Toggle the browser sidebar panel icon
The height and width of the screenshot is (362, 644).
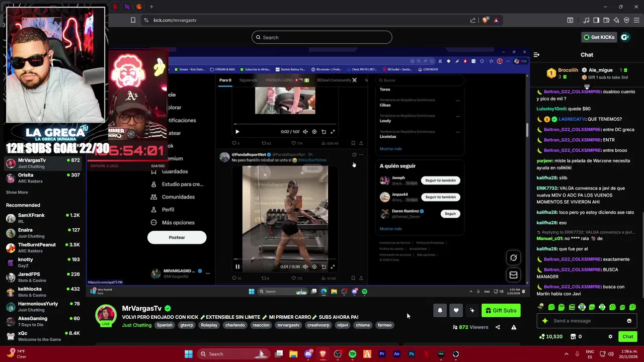596,20
